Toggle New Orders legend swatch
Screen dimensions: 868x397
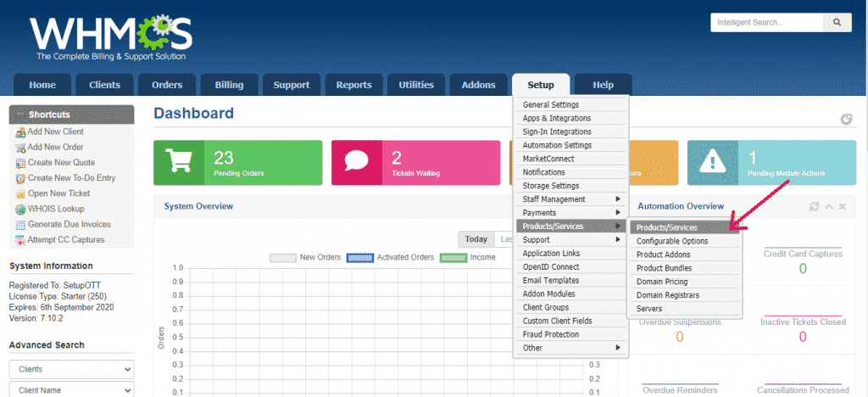282,258
